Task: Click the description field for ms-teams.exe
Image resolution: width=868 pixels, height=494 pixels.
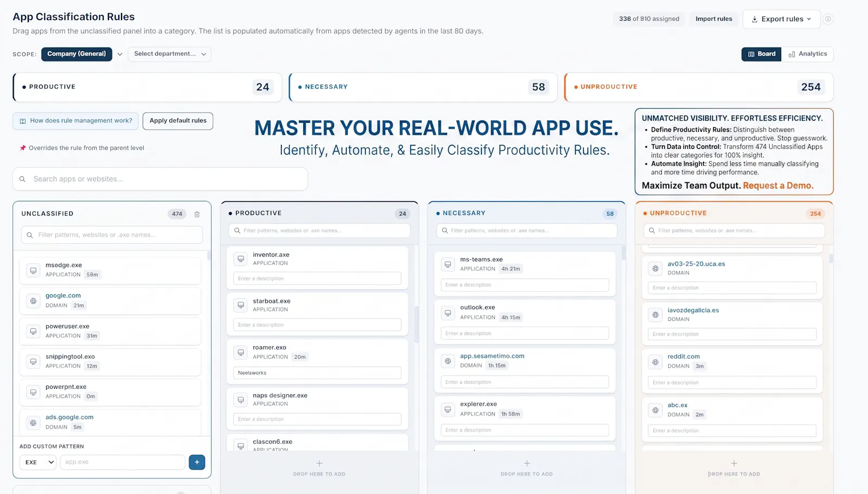Action: pos(525,285)
